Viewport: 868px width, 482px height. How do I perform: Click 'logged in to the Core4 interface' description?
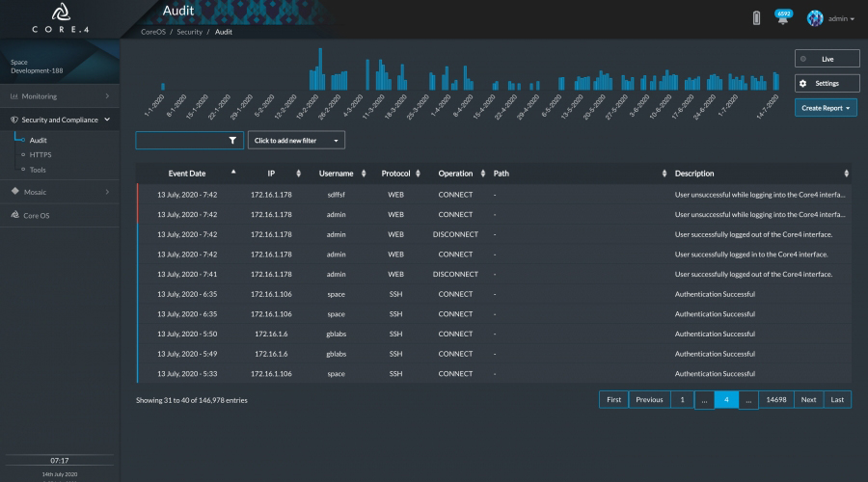[751, 254]
